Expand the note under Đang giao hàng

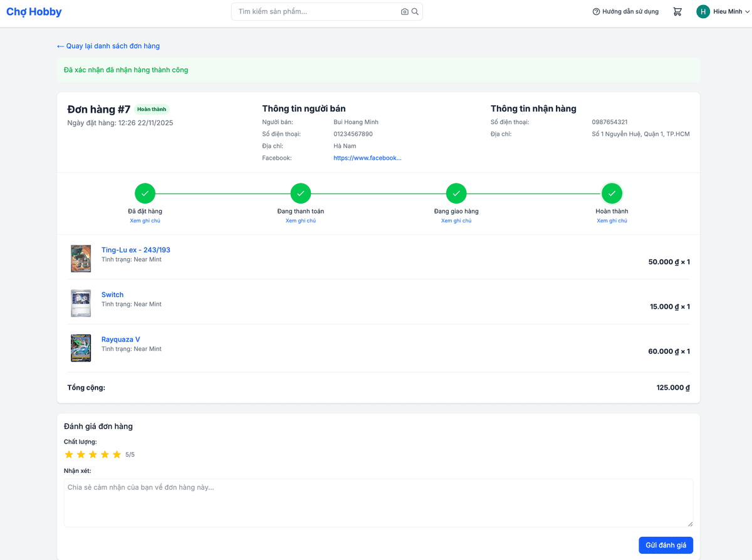456,221
